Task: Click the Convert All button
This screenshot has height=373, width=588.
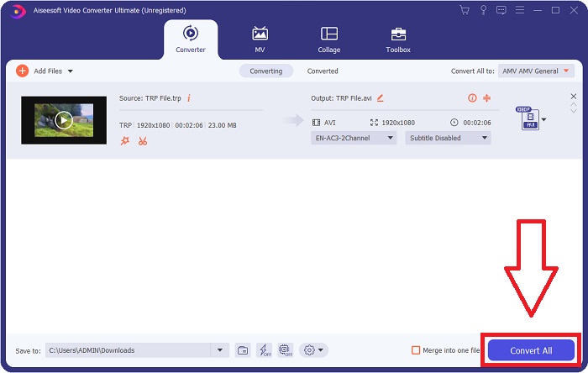Action: [531, 350]
